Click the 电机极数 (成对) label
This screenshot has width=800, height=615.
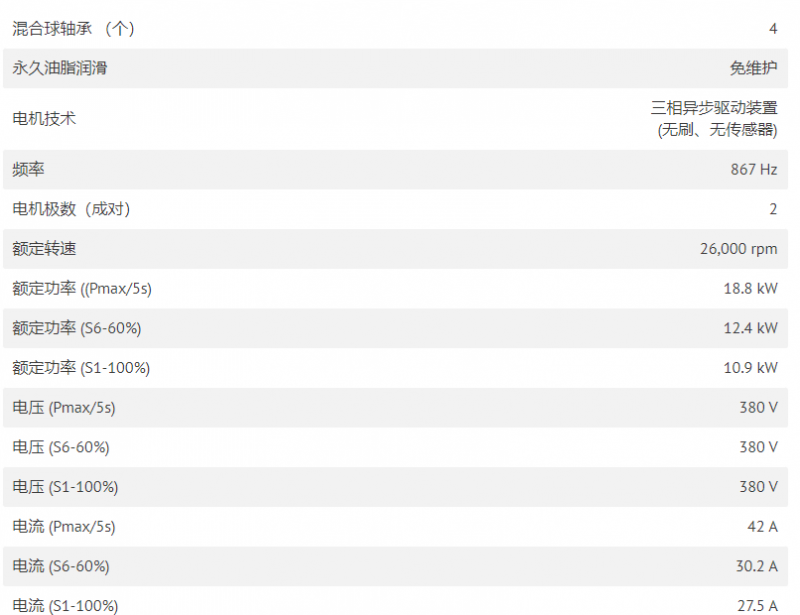(71, 209)
